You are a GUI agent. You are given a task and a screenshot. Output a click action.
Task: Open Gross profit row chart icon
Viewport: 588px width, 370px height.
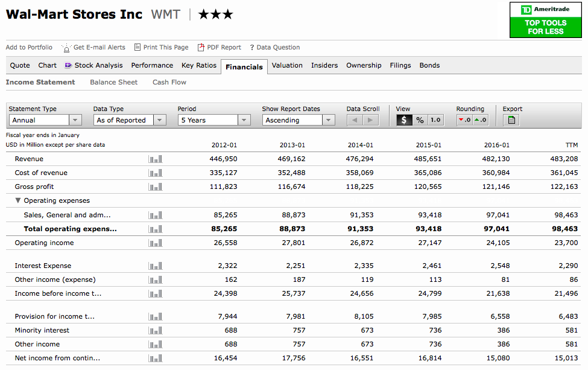click(155, 187)
